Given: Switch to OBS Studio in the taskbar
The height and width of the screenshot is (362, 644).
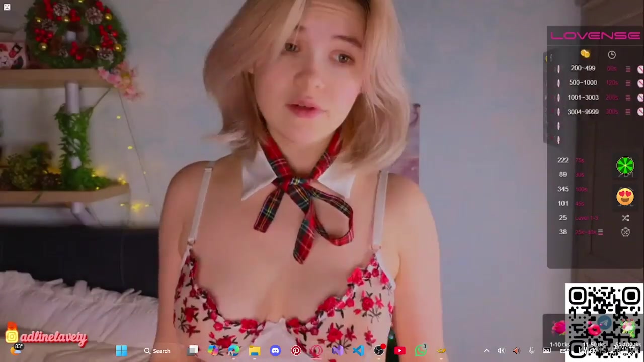Looking at the screenshot, I should tap(379, 351).
